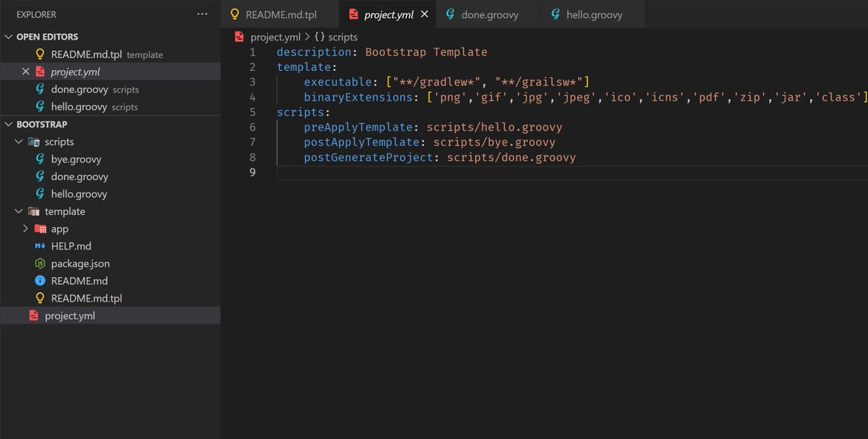Collapse the template folder chevron
The image size is (868, 439).
click(19, 211)
